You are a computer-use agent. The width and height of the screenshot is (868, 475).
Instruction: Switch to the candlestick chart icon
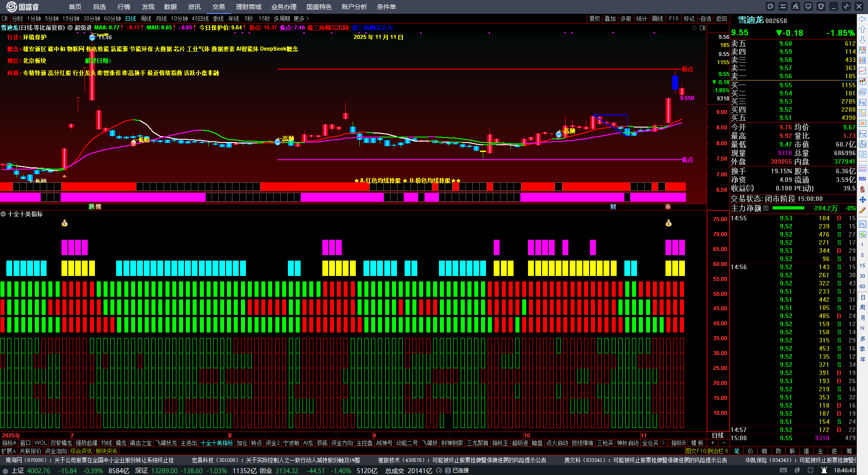pos(863,81)
